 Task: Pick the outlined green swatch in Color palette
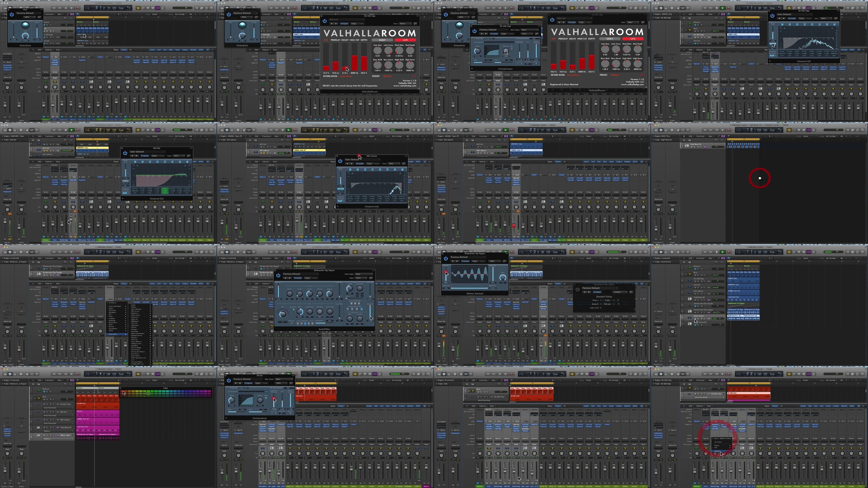[x=148, y=393]
